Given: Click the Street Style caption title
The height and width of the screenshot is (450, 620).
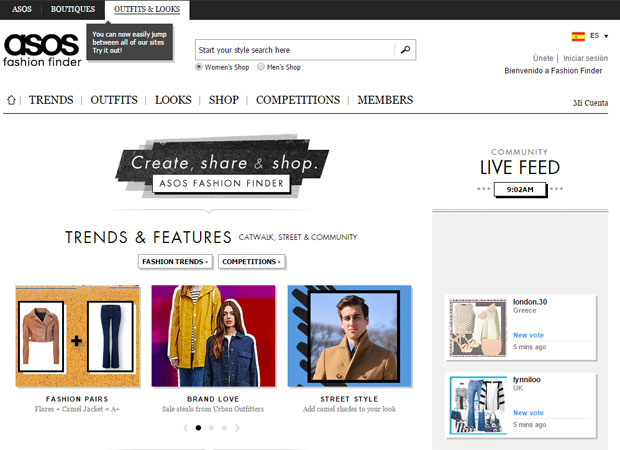Looking at the screenshot, I should [349, 399].
